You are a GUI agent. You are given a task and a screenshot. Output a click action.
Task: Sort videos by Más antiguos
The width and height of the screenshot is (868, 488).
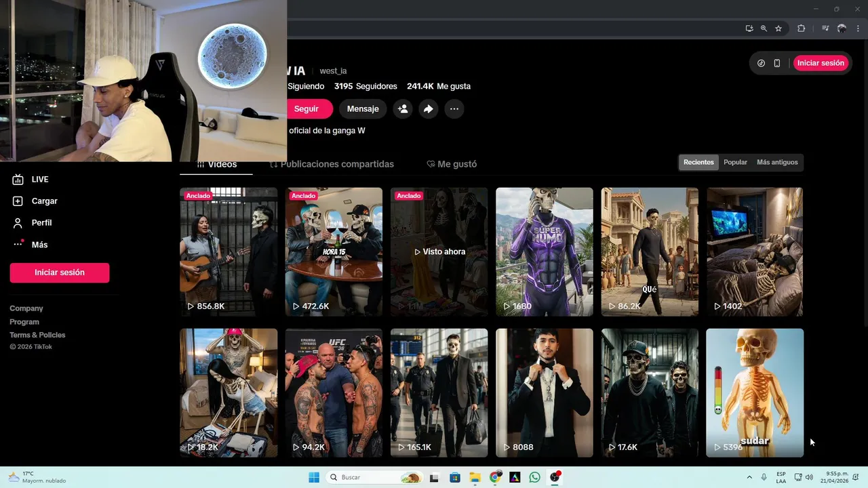point(777,163)
